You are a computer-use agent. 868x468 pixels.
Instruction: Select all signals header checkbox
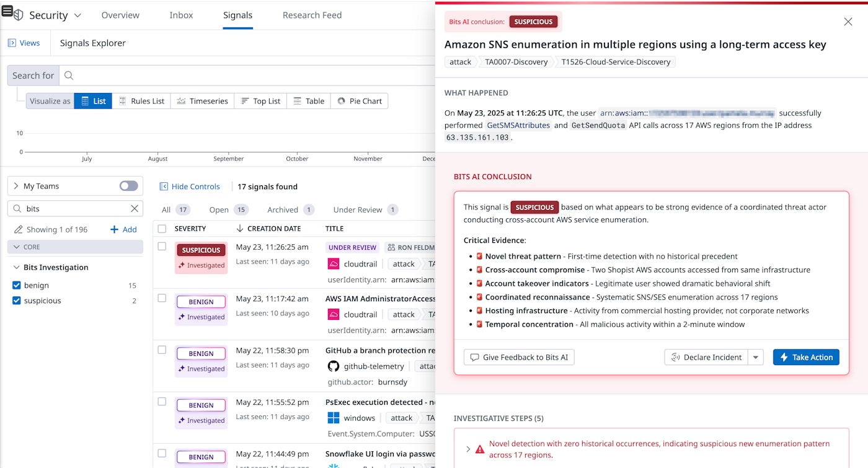click(162, 229)
